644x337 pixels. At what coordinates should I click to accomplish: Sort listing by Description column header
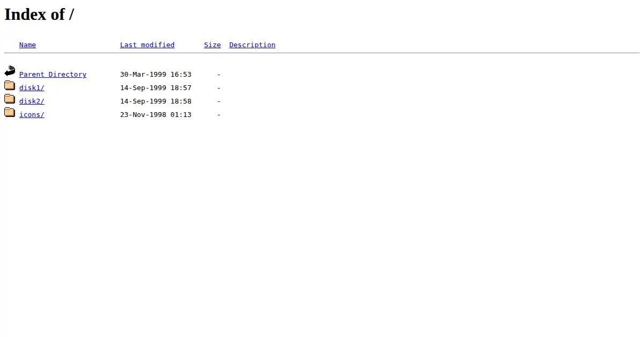pyautogui.click(x=252, y=45)
